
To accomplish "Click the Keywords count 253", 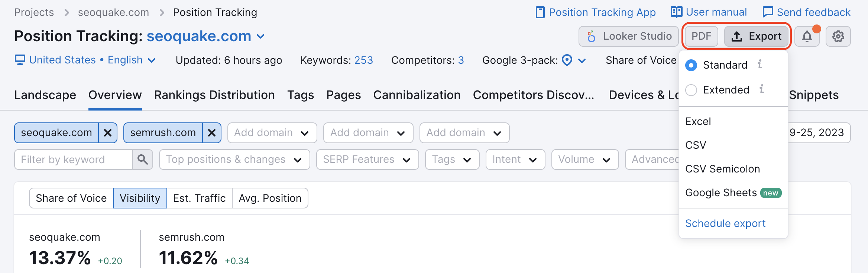I will [x=364, y=60].
